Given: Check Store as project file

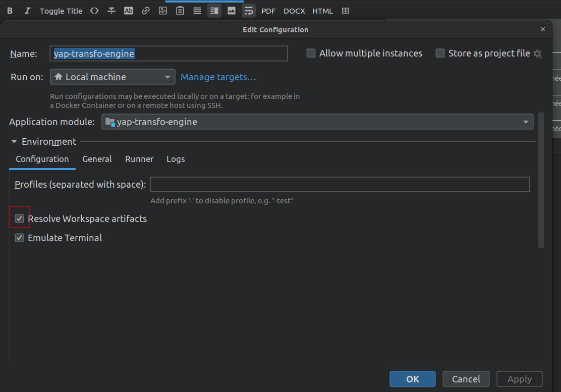Looking at the screenshot, I should point(440,53).
